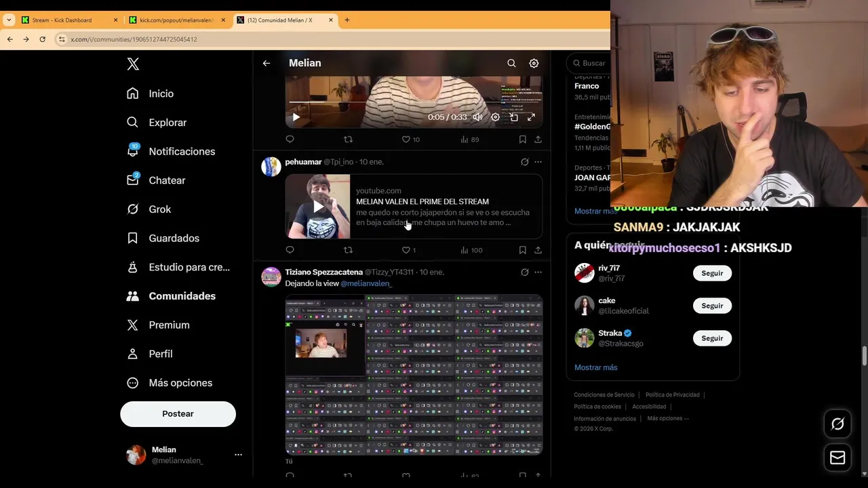The width and height of the screenshot is (868, 488).
Task: Open Estudio para creadores item
Action: click(x=178, y=267)
